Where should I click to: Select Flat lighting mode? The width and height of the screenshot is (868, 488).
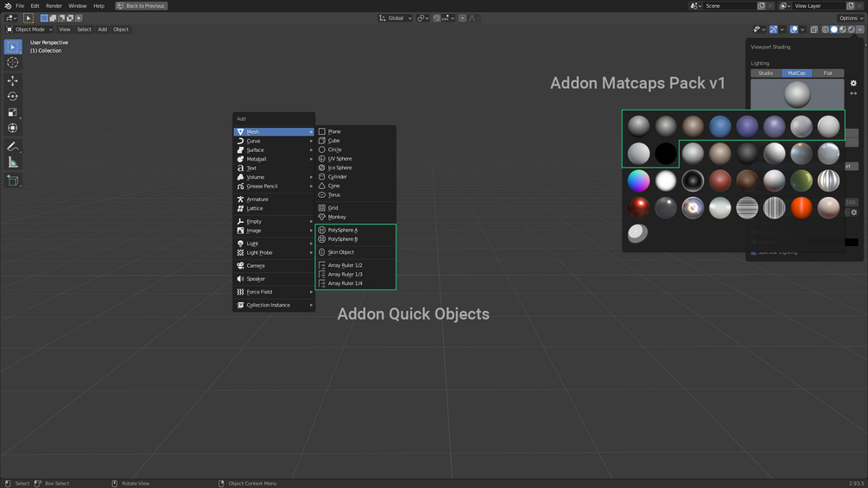point(828,73)
